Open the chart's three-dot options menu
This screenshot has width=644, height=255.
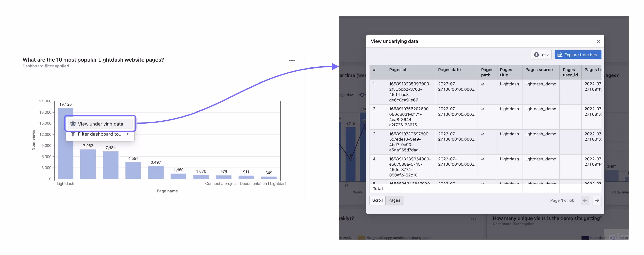292,60
